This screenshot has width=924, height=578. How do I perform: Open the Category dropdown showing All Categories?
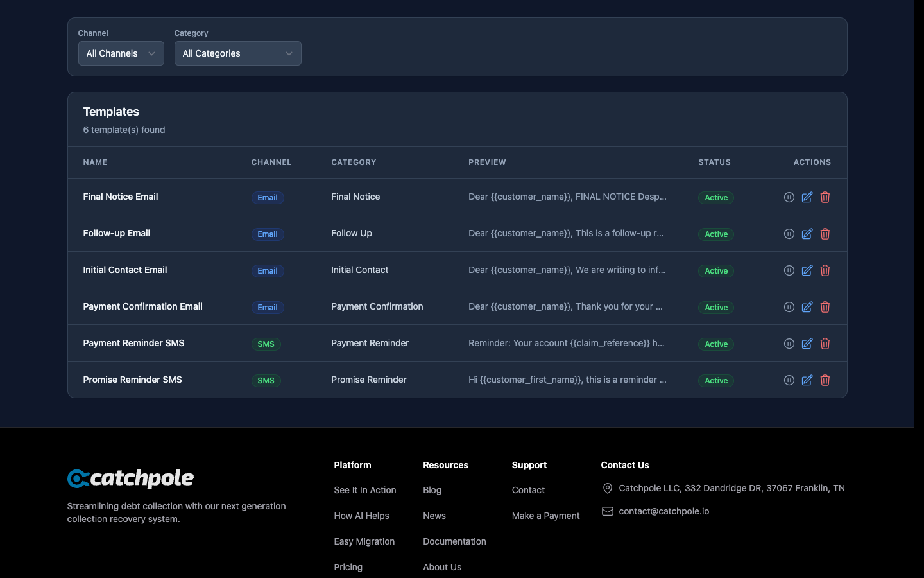(237, 53)
